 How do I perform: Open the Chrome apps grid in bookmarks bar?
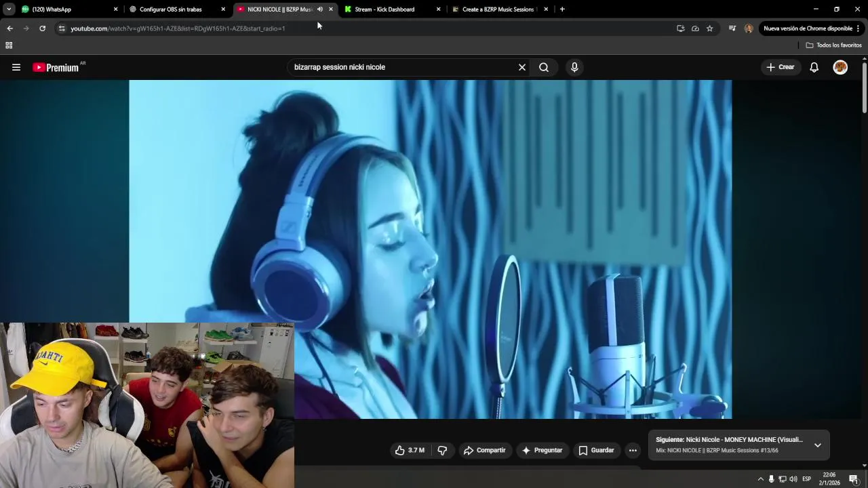9,45
